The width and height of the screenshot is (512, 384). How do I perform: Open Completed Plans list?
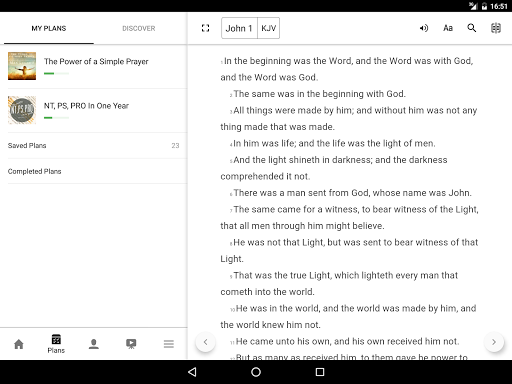[94, 171]
